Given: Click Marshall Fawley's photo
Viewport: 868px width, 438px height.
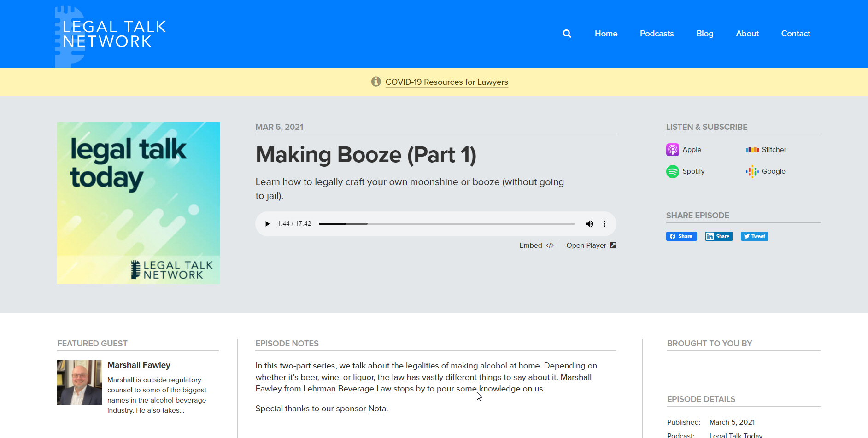Looking at the screenshot, I should 80,382.
